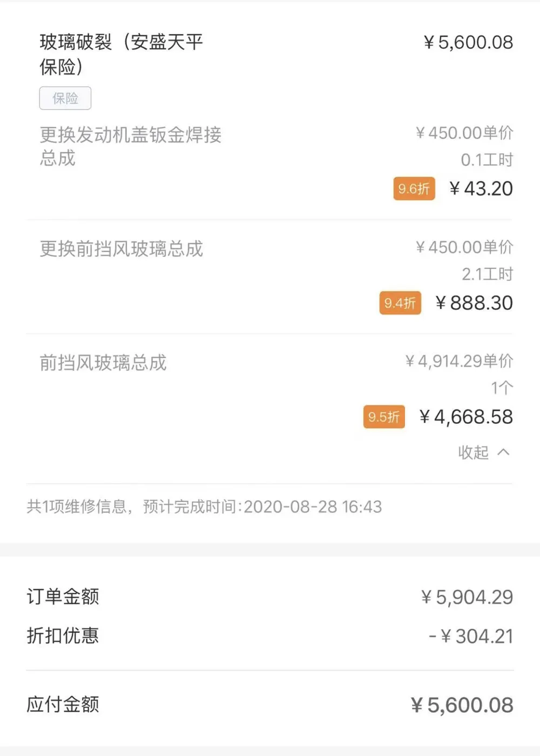540x756 pixels.
Task: Click the 保险 insurance tag
Action: coord(65,98)
